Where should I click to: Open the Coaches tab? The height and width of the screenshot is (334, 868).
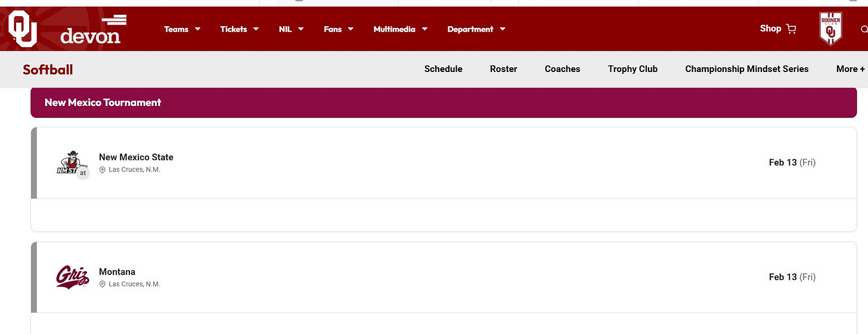point(563,69)
